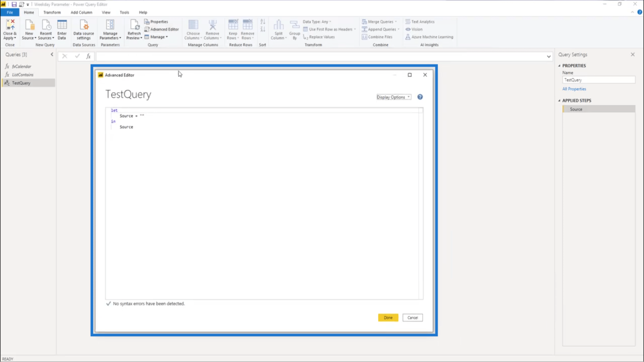
Task: Toggle Use First Row as Headers
Action: (x=329, y=29)
